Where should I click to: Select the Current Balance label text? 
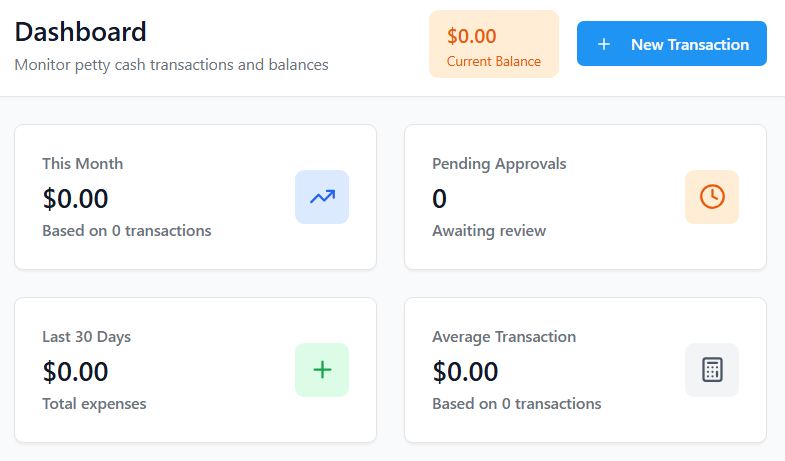pos(494,61)
